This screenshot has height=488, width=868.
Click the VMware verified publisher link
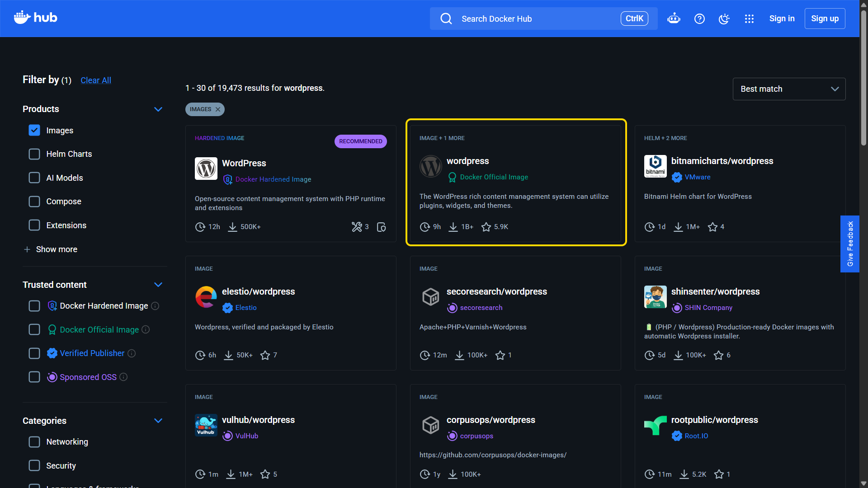(697, 177)
